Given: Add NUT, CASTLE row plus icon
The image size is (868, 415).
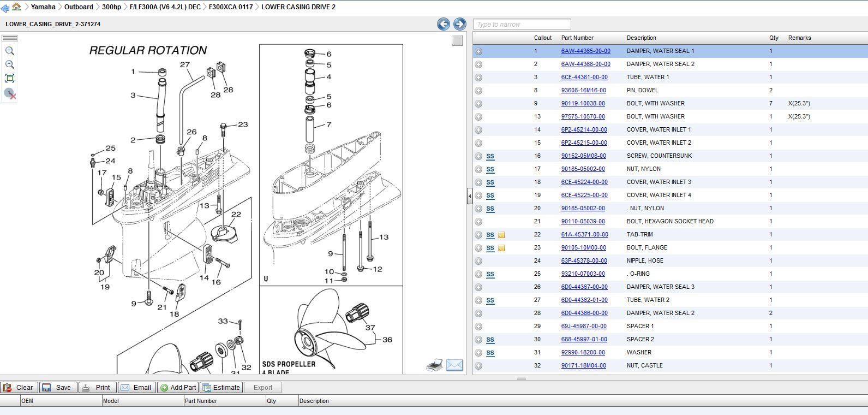Looking at the screenshot, I should (478, 366).
